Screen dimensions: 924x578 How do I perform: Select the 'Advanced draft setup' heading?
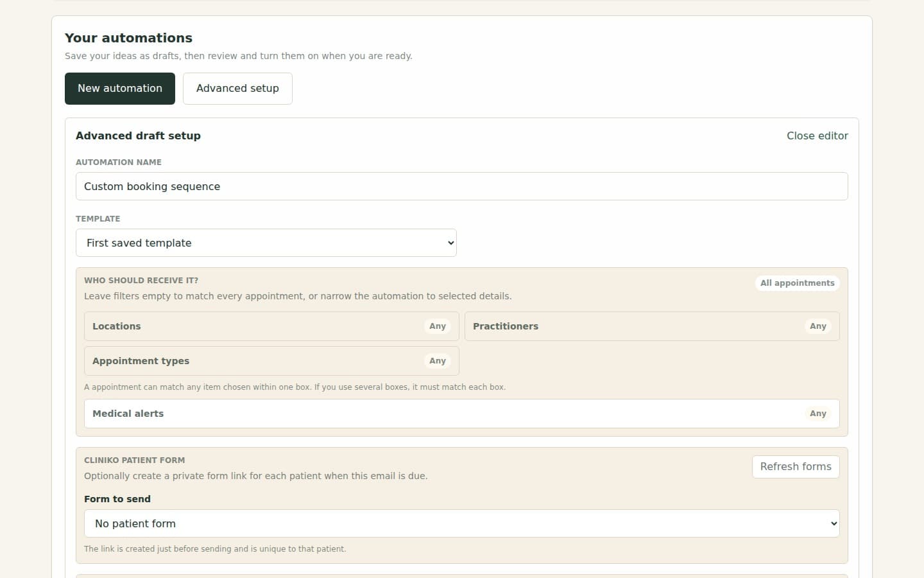point(138,136)
